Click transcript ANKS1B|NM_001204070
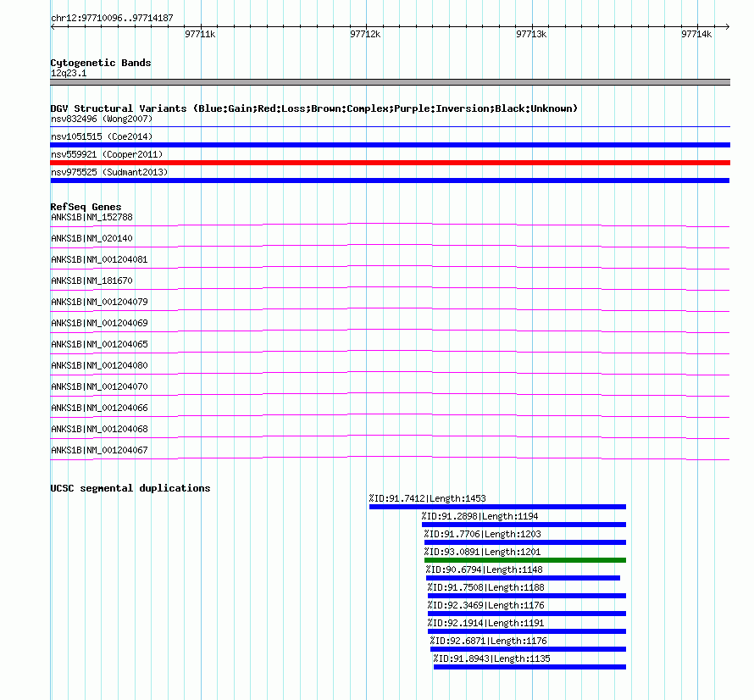Viewport: 754px width, 700px height. tap(99, 386)
